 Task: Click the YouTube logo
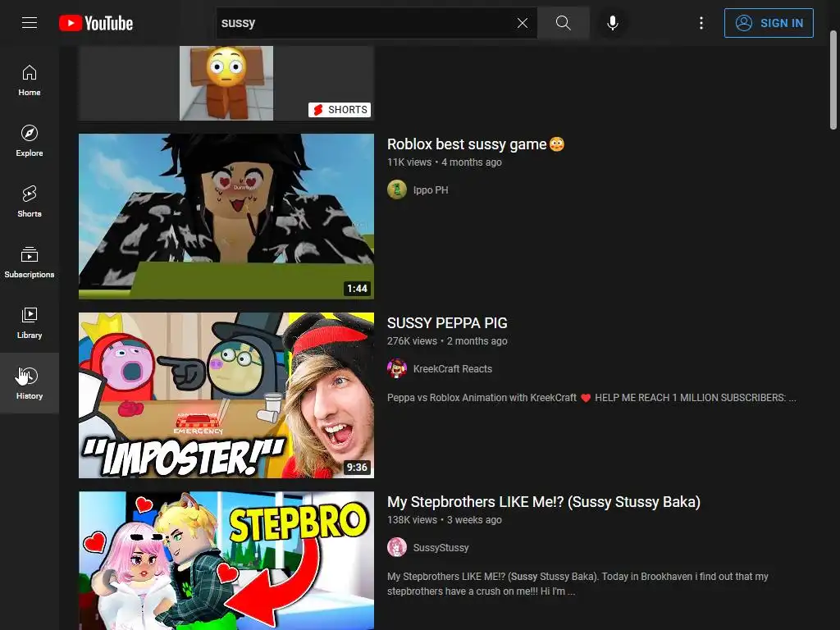[x=96, y=23]
